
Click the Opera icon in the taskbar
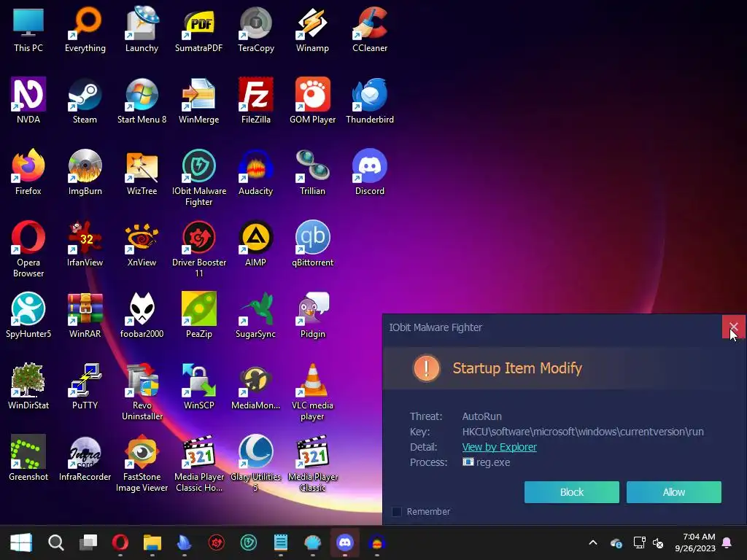[120, 542]
